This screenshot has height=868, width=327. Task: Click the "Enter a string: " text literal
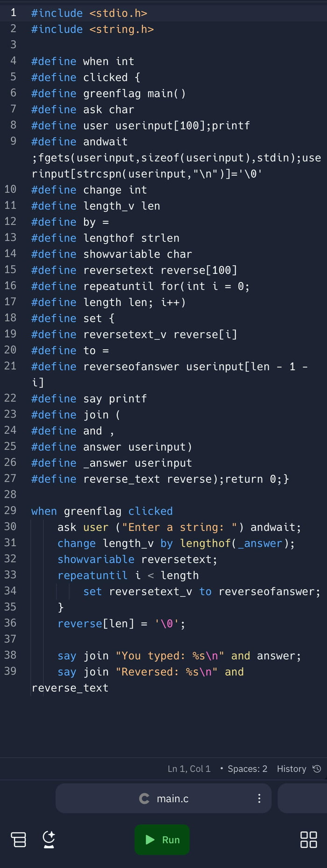click(x=180, y=527)
